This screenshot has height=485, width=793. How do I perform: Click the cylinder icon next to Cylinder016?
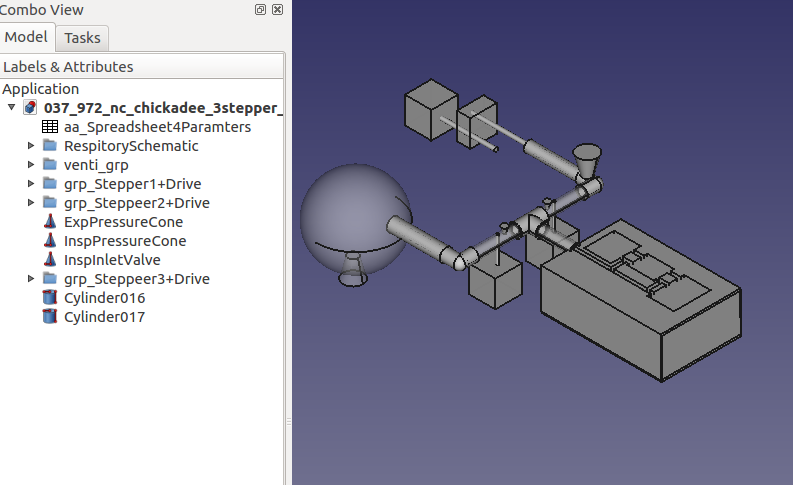pyautogui.click(x=50, y=298)
